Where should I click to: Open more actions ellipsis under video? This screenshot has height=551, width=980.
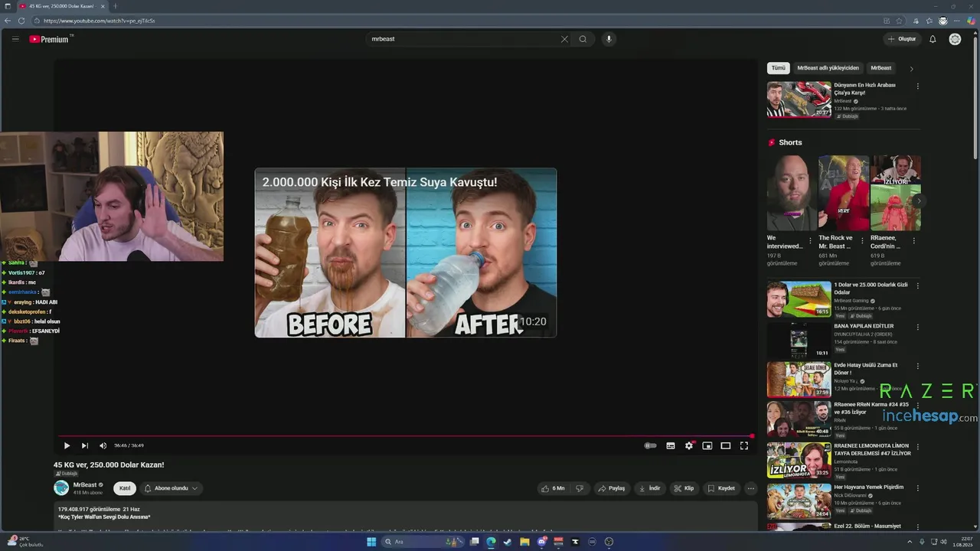pos(750,488)
